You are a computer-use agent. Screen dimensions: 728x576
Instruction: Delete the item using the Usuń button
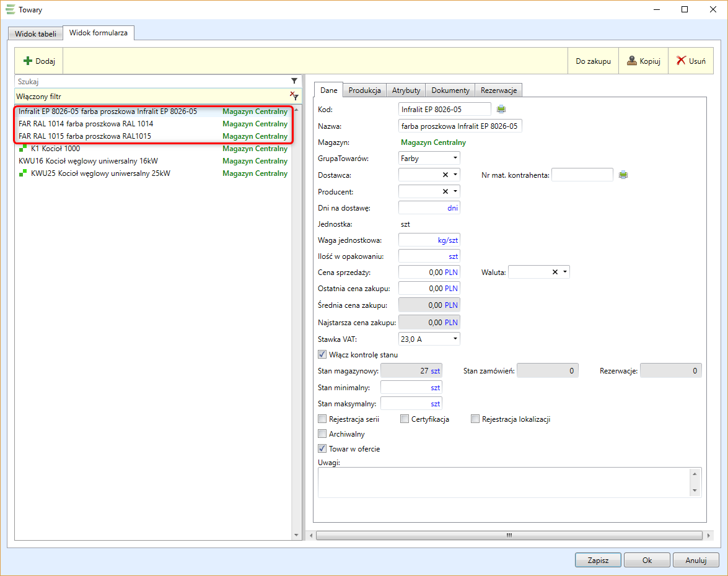[691, 61]
